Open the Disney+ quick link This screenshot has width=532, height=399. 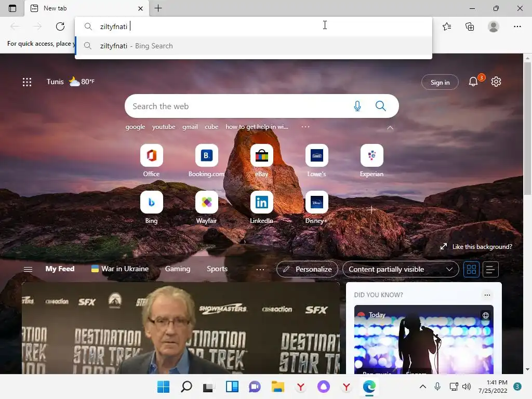(316, 207)
